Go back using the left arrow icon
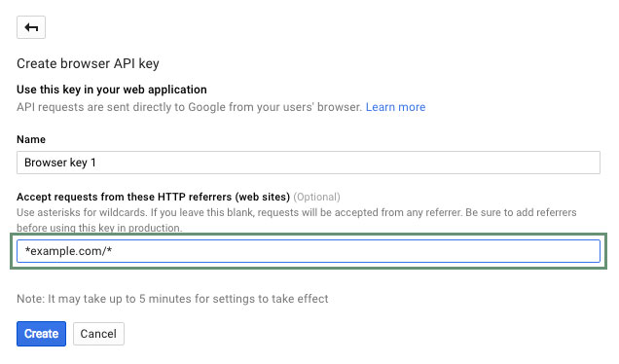This screenshot has height=364, width=619. (31, 27)
